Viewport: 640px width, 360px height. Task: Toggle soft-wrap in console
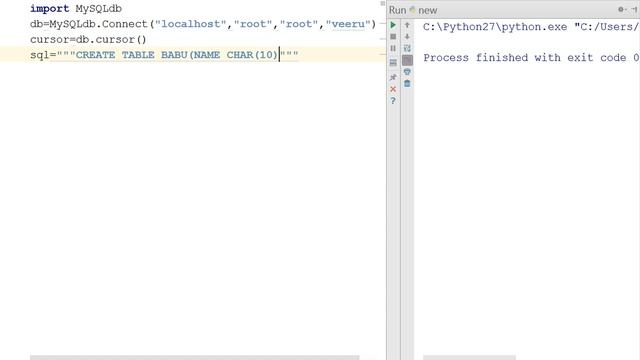pyautogui.click(x=407, y=49)
